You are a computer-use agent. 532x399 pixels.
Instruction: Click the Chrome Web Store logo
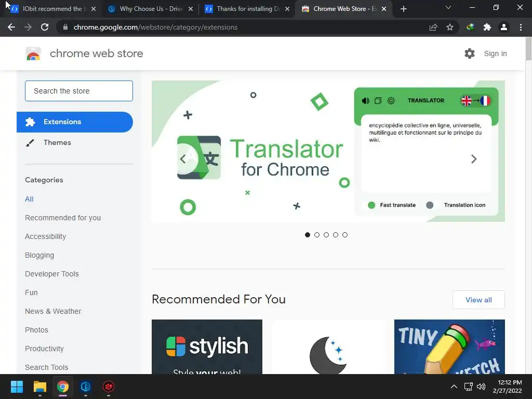tap(33, 54)
